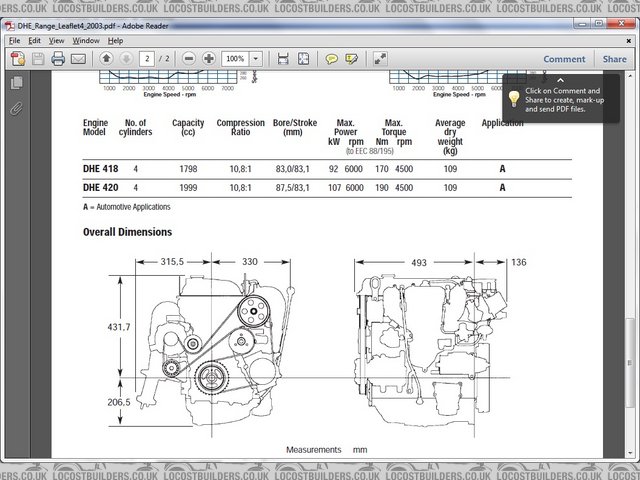The height and width of the screenshot is (480, 640).
Task: Zoom in using the plus button
Action: [209, 59]
